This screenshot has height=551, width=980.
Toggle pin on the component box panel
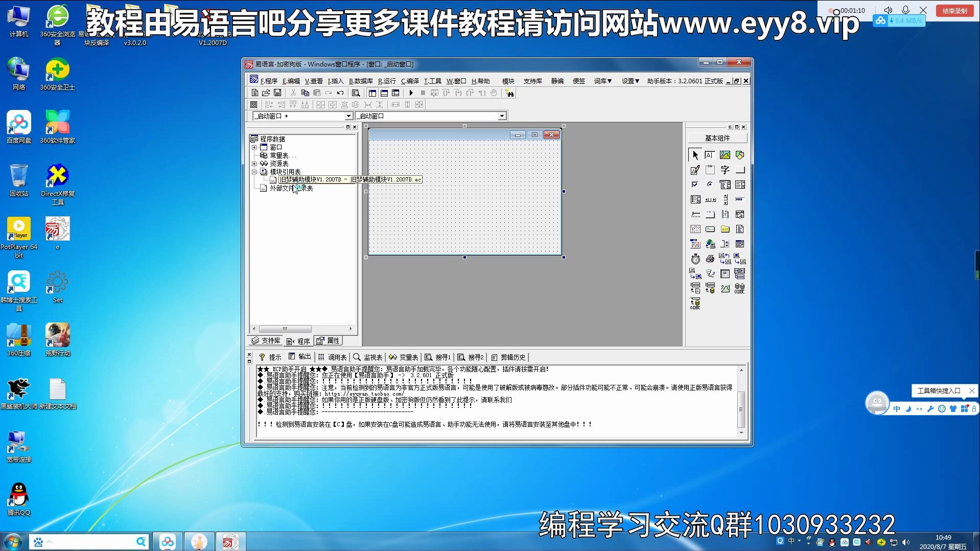pyautogui.click(x=736, y=127)
